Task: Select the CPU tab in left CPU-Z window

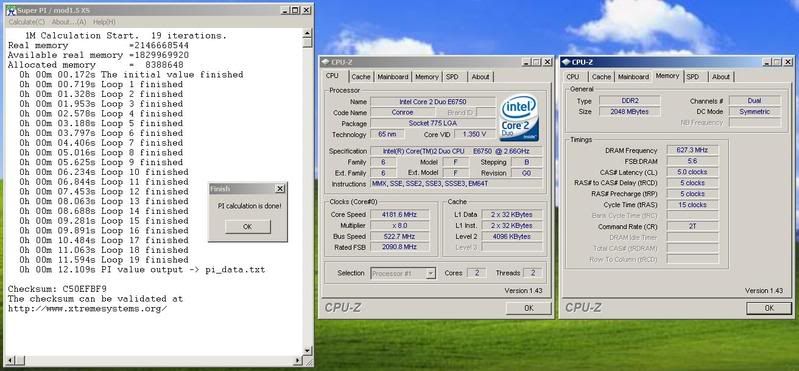Action: [332, 76]
